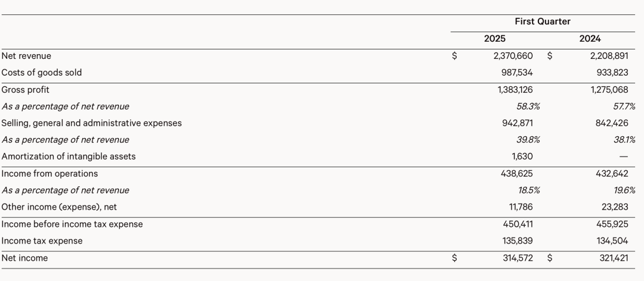The image size is (644, 281).
Task: Select the 2024 column heading
Action: tap(590, 39)
